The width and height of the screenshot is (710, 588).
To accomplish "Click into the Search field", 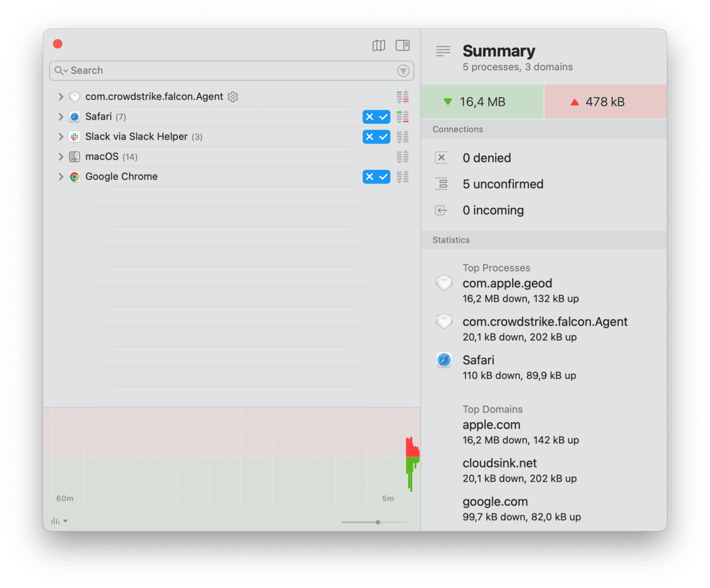I will point(232,71).
